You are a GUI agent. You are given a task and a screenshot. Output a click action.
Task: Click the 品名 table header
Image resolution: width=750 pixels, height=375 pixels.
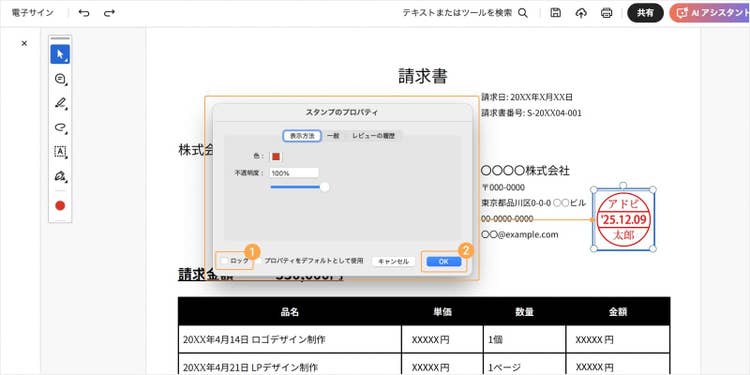click(x=290, y=312)
